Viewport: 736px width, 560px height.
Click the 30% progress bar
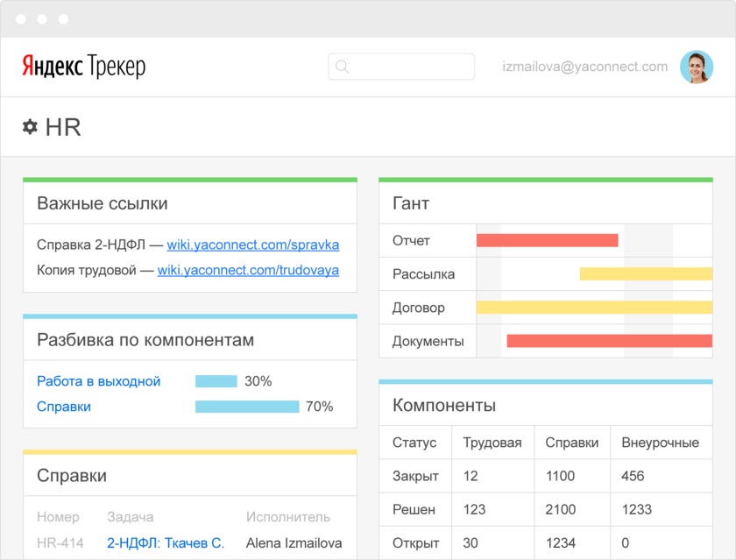tap(216, 381)
